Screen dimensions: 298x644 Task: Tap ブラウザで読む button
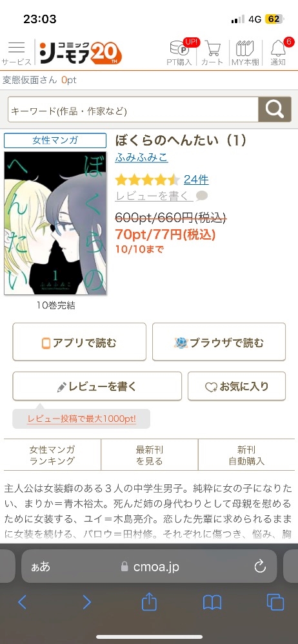point(219,342)
